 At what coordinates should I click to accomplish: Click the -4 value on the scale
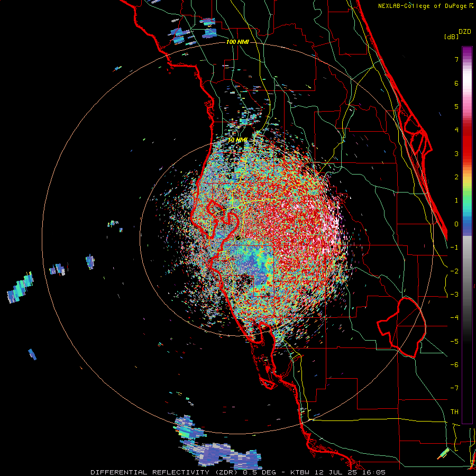pos(454,318)
